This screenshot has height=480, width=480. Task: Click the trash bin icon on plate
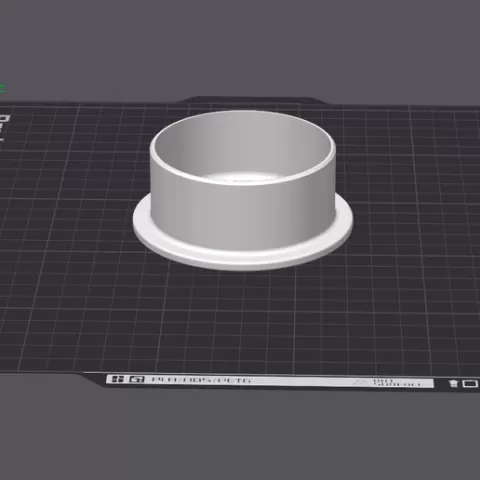[453, 384]
